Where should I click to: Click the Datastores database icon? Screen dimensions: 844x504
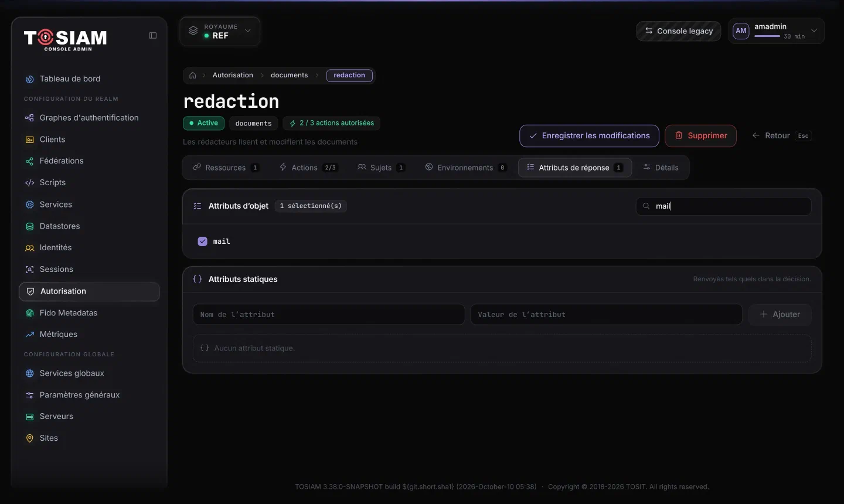30,226
